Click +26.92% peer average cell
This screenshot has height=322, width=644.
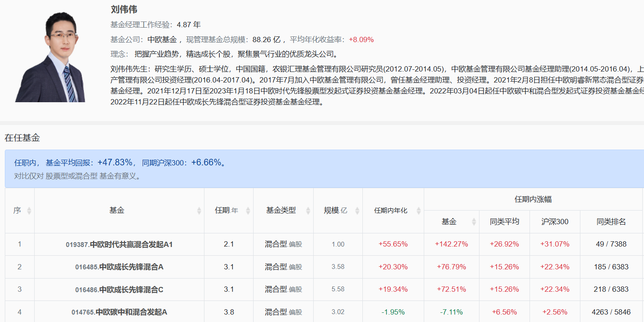(504, 244)
